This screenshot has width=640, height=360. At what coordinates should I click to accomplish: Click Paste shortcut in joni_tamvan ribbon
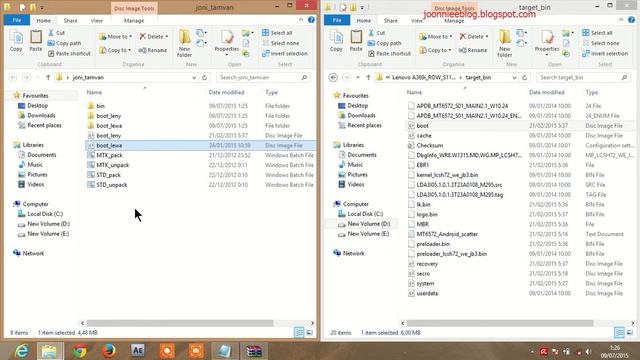(x=69, y=53)
